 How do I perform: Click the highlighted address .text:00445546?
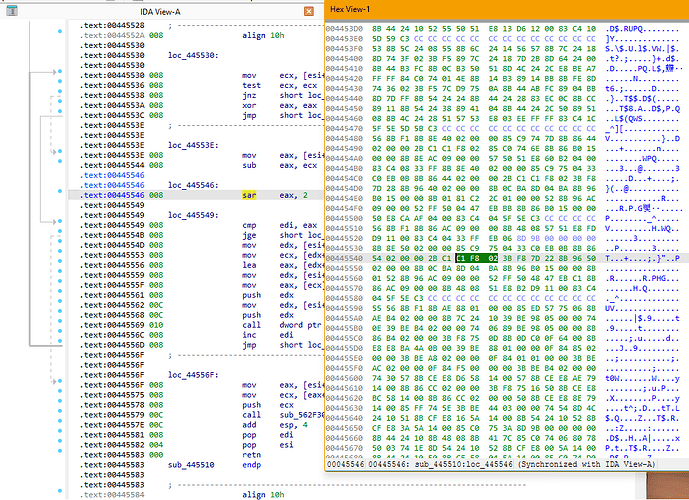112,195
